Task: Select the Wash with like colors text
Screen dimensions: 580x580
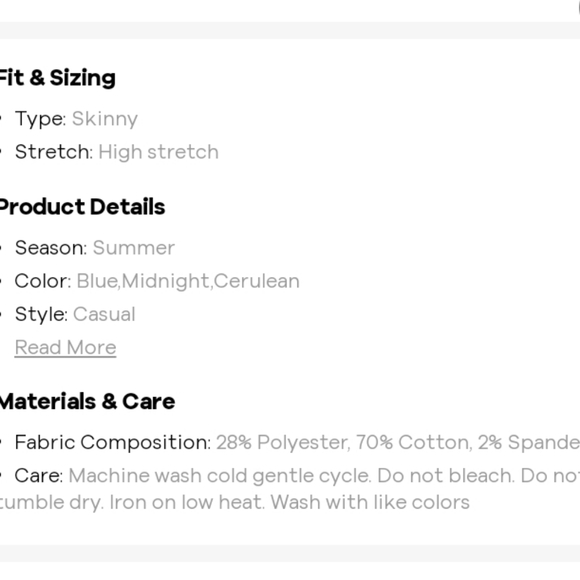Action: tap(370, 502)
